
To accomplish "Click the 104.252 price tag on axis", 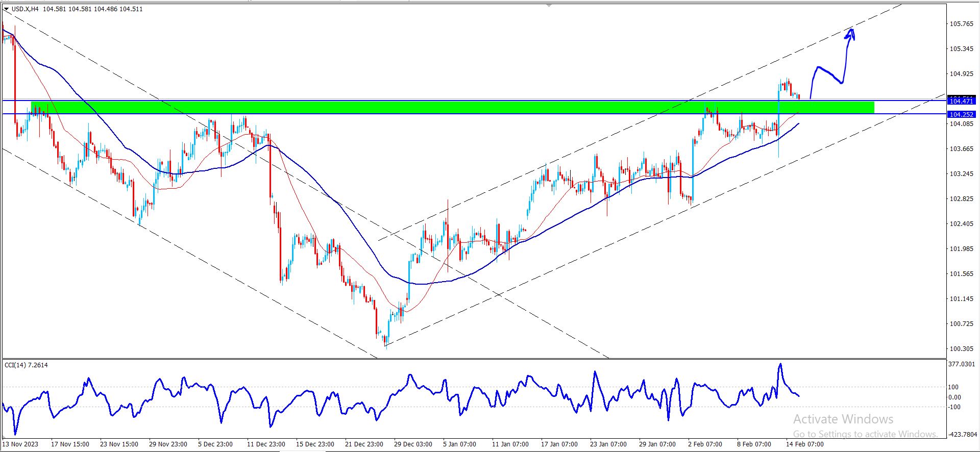I will click(x=962, y=115).
